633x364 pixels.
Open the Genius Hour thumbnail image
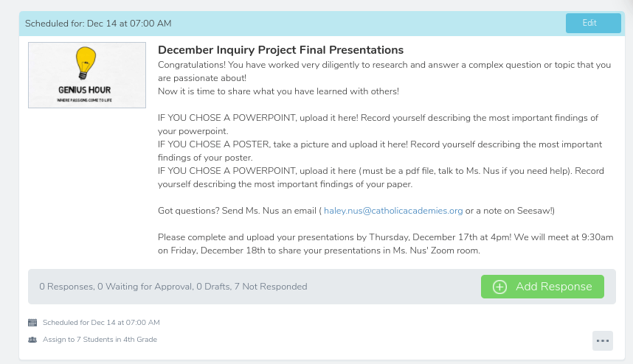87,75
